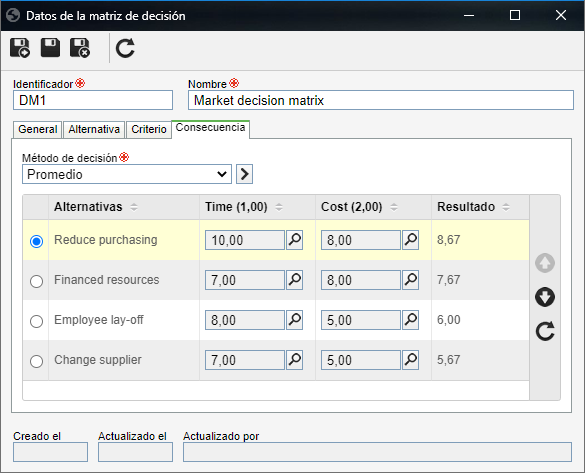Open Time lookup for Reduce purchasing
Screen dimensions: 585x473
point(294,240)
